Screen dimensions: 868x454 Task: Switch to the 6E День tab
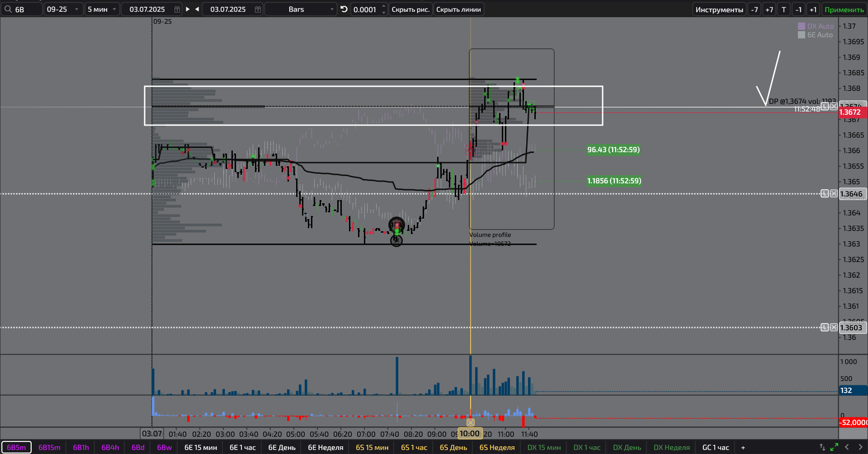coord(282,447)
